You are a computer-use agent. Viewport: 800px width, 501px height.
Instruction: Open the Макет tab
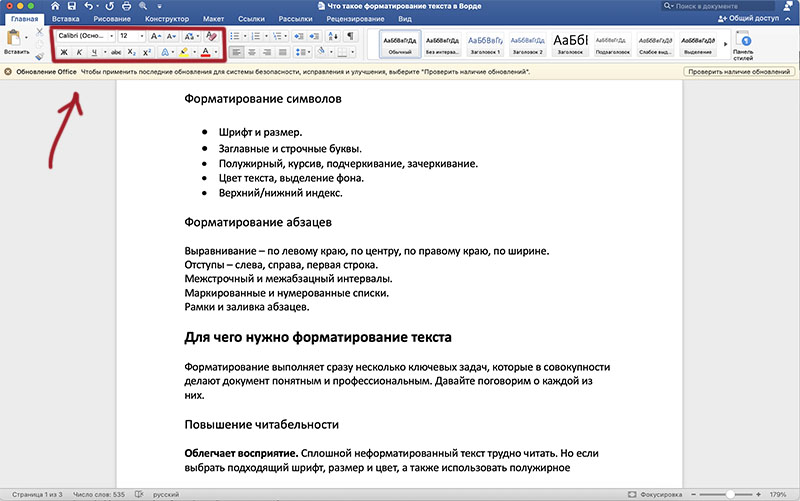click(x=213, y=19)
